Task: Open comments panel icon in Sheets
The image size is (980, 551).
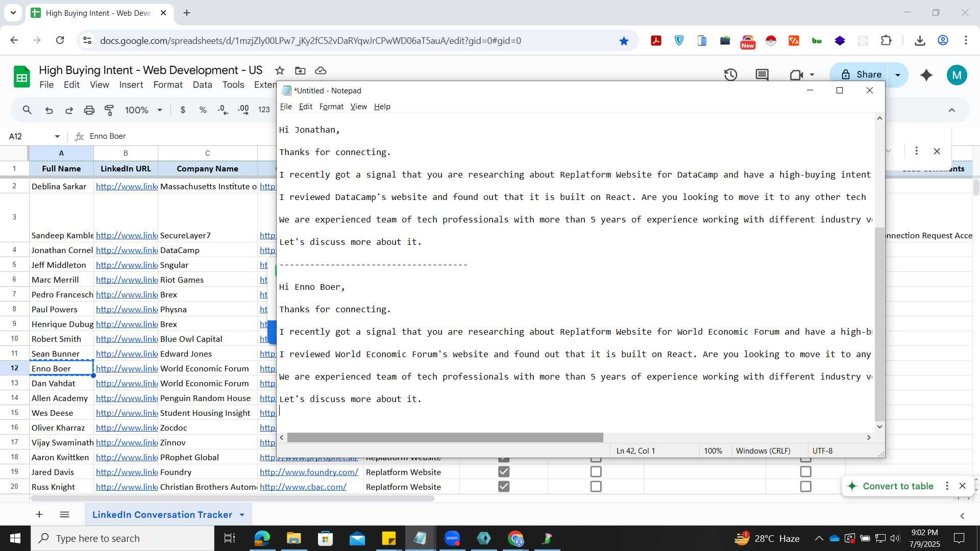Action: 762,74
